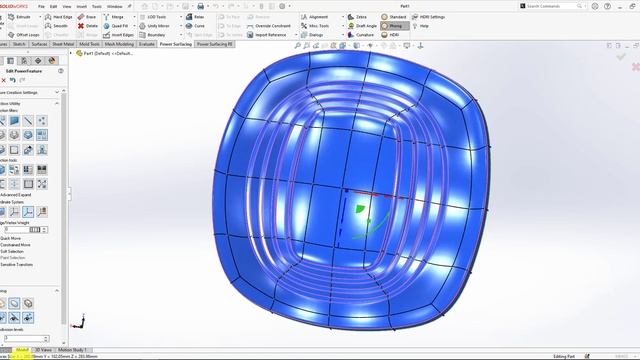The width and height of the screenshot is (640, 360).
Task: Open the Insert menu
Action: pos(81,6)
